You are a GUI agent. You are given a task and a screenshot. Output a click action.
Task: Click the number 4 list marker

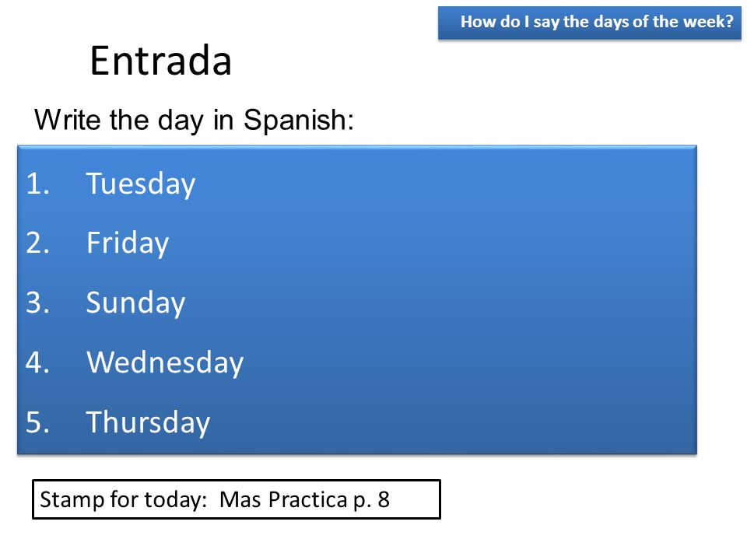click(37, 362)
